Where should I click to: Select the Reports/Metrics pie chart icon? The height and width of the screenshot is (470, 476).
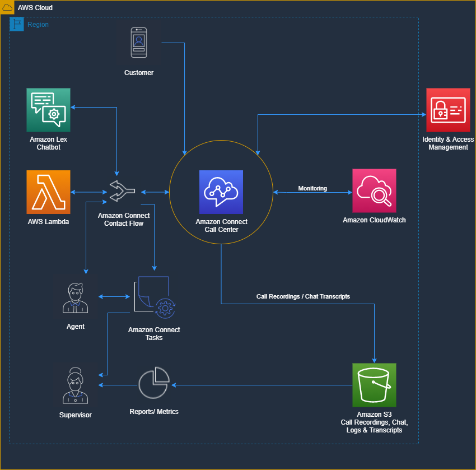(x=154, y=383)
